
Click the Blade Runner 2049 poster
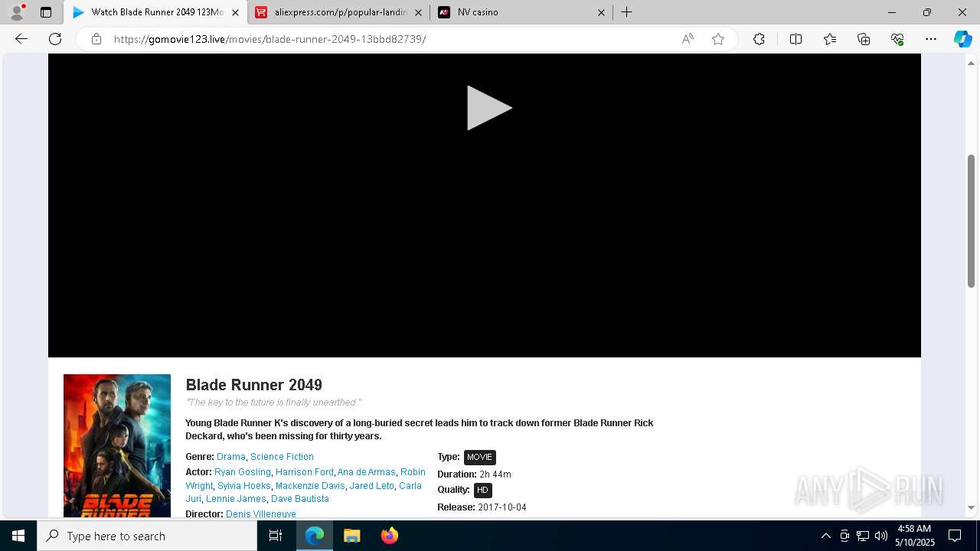click(x=117, y=445)
